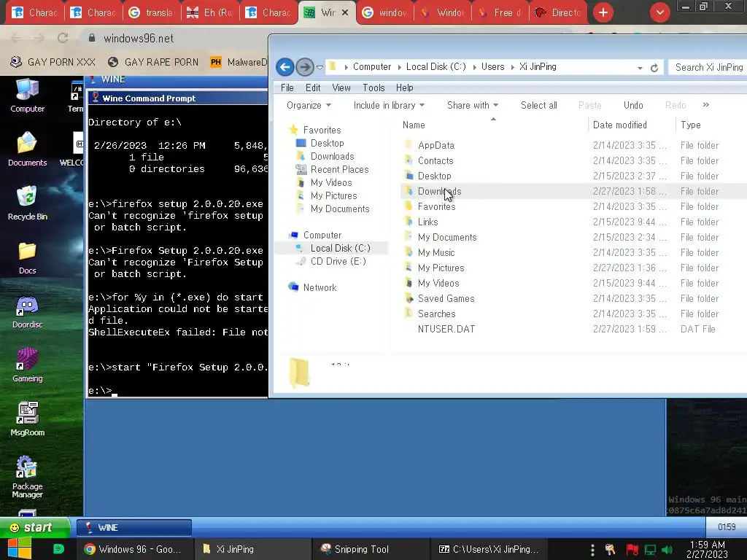The image size is (747, 560).
Task: Expand the Share with dropdown
Action: click(473, 105)
